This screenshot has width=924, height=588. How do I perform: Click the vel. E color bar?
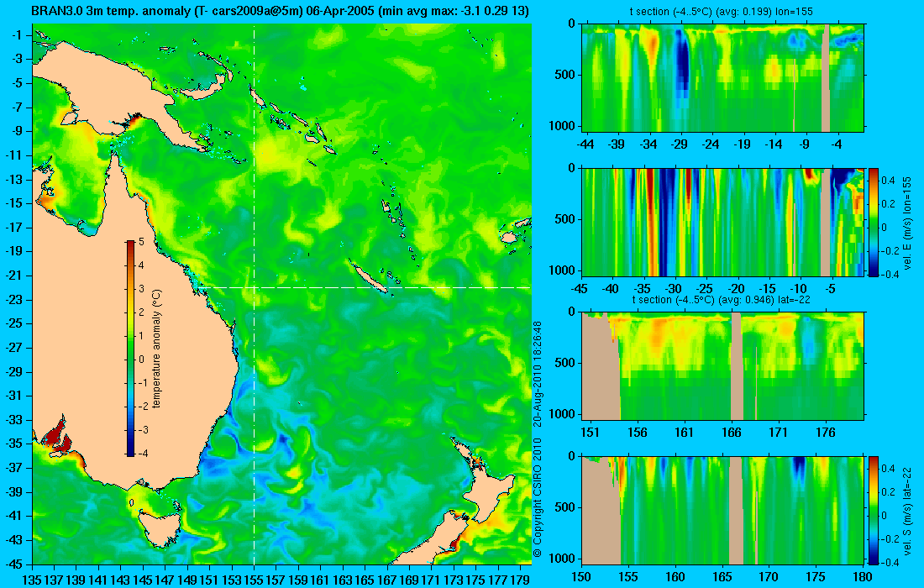[x=874, y=222]
